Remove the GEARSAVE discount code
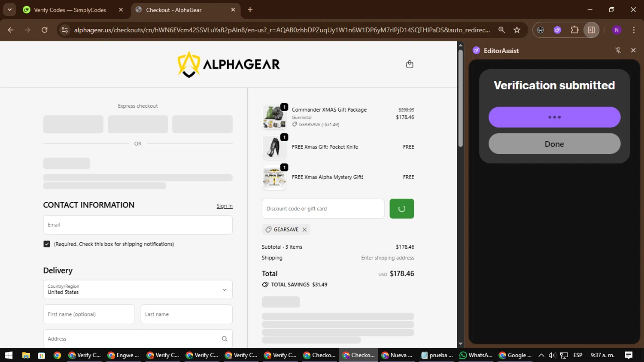644x362 pixels. tap(304, 230)
